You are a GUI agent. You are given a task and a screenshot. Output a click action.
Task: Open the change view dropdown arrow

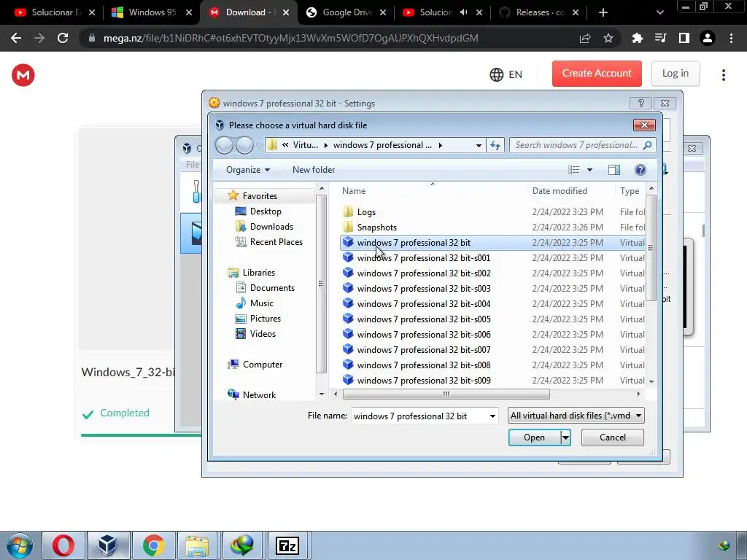(589, 169)
